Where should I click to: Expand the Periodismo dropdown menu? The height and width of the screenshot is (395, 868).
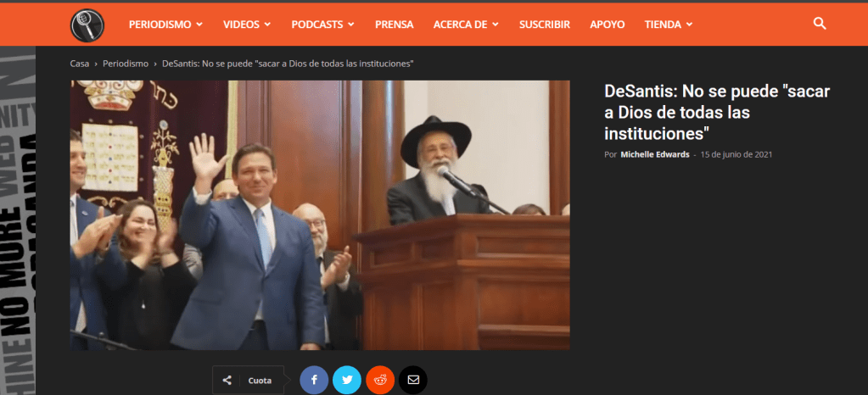[165, 25]
